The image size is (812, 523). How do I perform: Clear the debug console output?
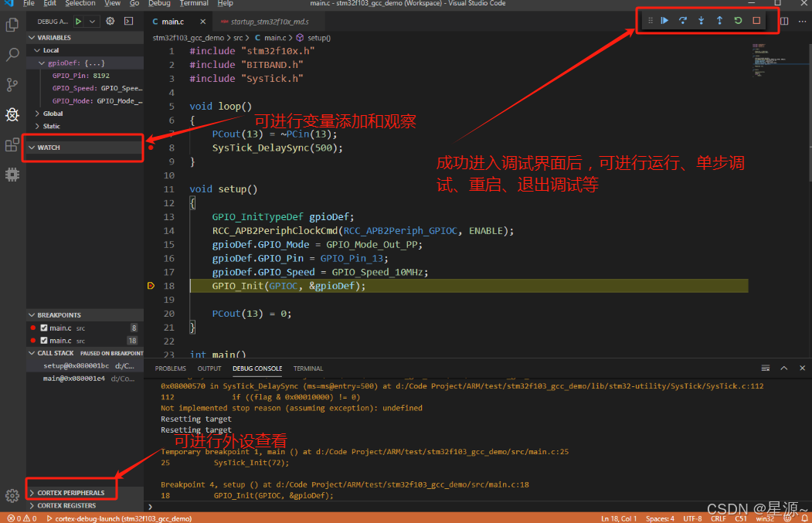click(766, 368)
